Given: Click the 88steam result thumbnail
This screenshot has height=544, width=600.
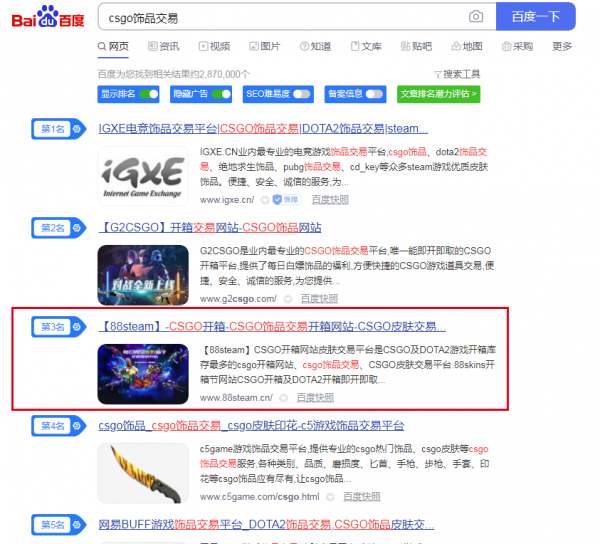Looking at the screenshot, I should pos(143,374).
